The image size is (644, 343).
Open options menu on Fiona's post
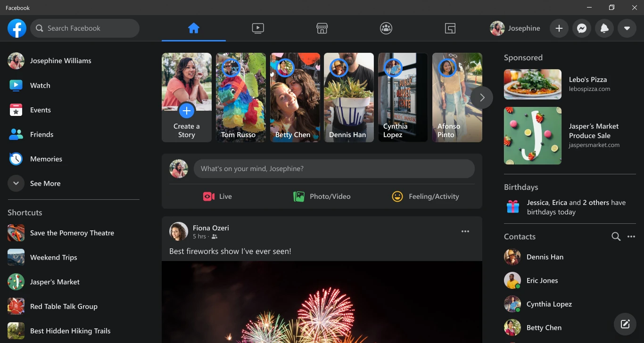coord(465,231)
